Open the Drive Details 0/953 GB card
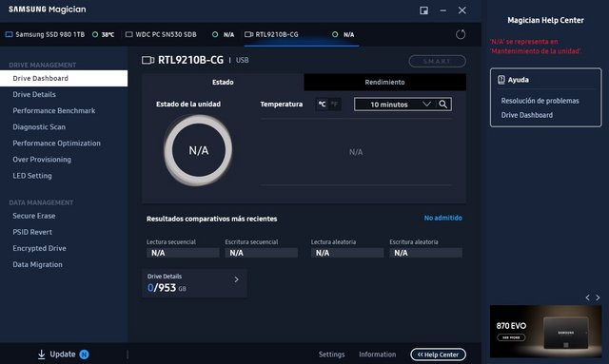The height and width of the screenshot is (364, 609). click(194, 283)
